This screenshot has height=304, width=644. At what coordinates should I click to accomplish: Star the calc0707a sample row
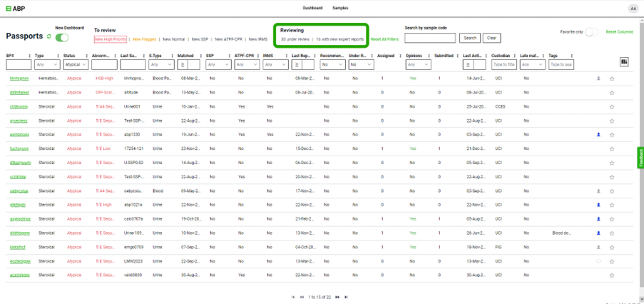[612, 219]
